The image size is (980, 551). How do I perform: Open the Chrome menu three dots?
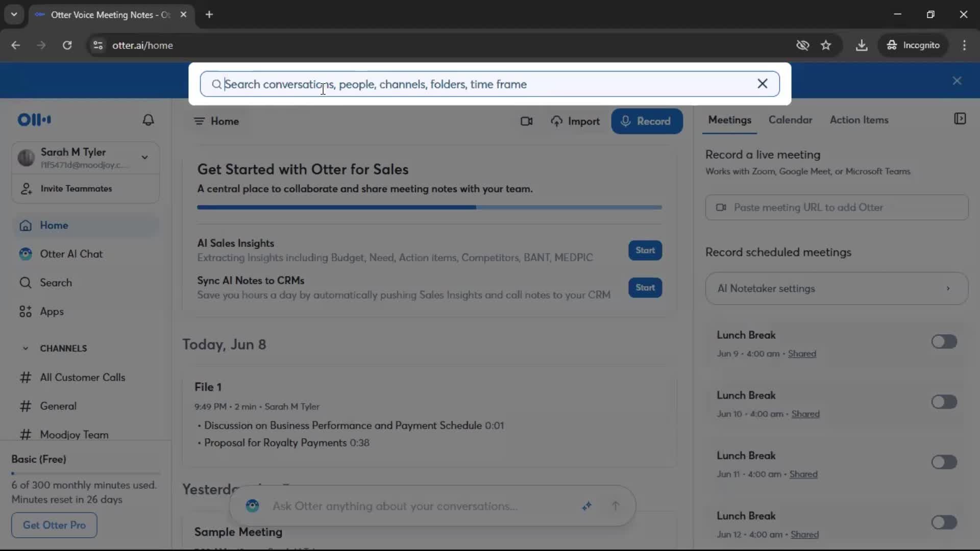(964, 45)
